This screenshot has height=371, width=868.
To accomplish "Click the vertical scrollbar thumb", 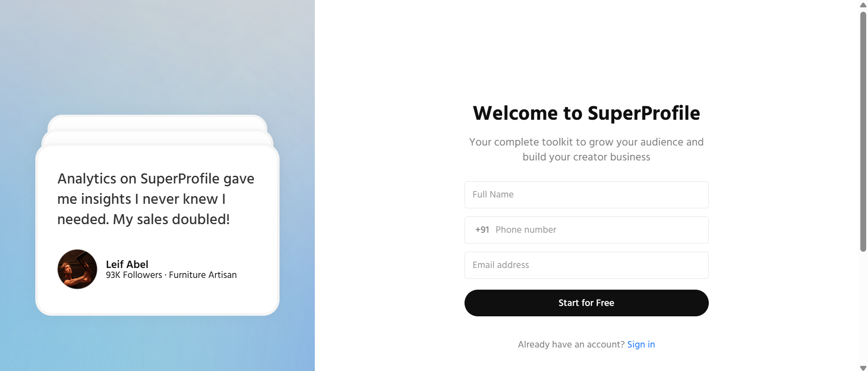I will [x=863, y=131].
